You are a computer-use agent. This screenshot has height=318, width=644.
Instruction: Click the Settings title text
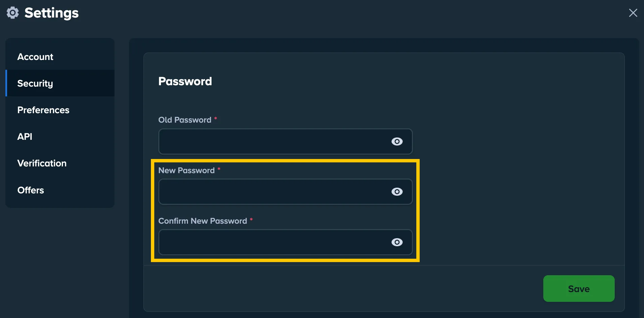coord(51,13)
